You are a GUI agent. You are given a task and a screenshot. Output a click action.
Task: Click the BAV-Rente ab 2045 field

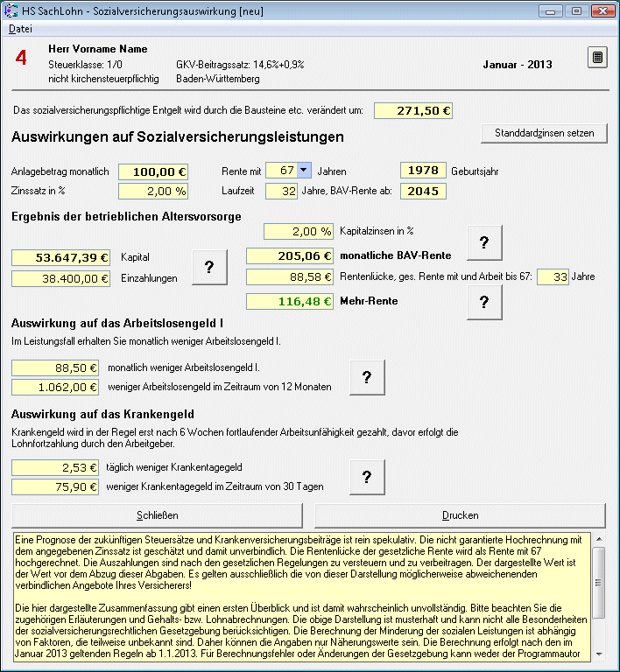423,191
